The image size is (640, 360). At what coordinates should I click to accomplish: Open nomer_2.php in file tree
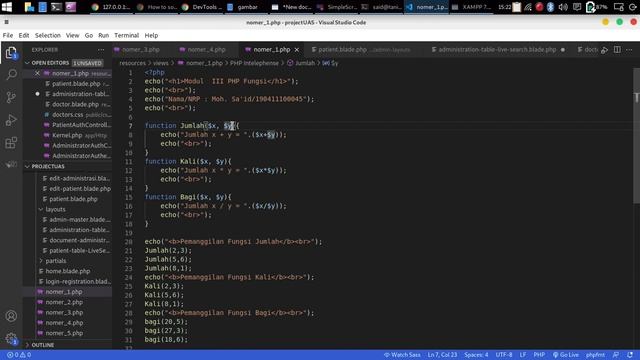pos(64,302)
